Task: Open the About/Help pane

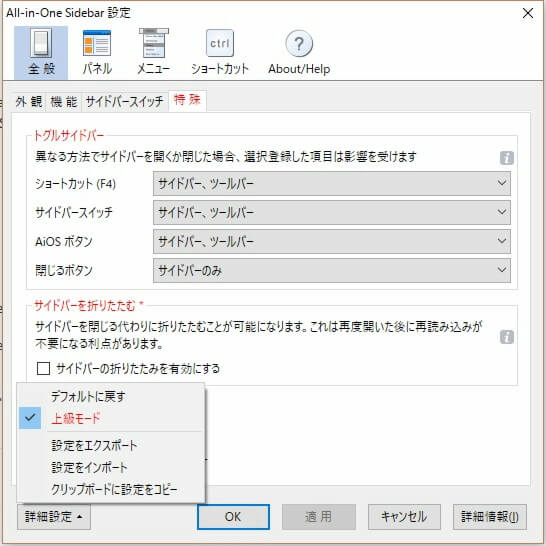Action: [x=299, y=53]
